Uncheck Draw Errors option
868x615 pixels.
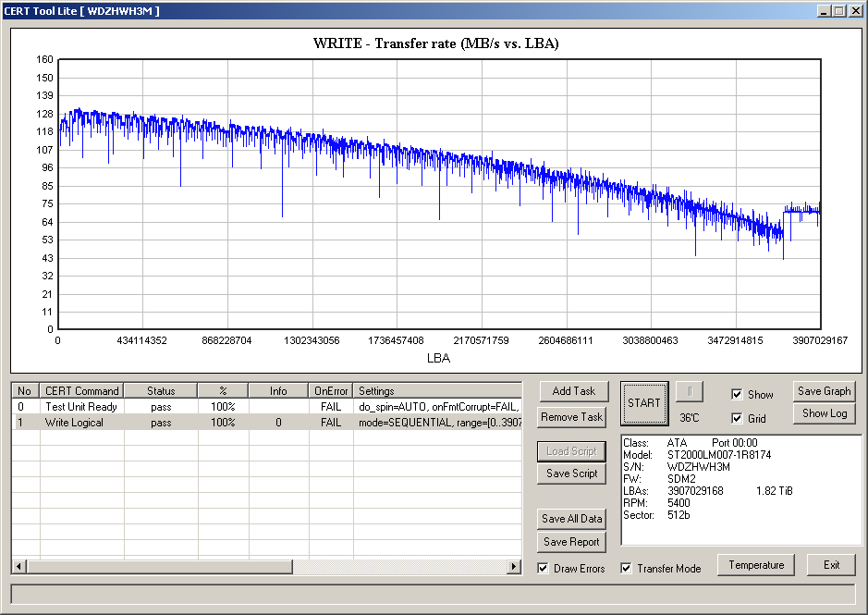point(543,568)
